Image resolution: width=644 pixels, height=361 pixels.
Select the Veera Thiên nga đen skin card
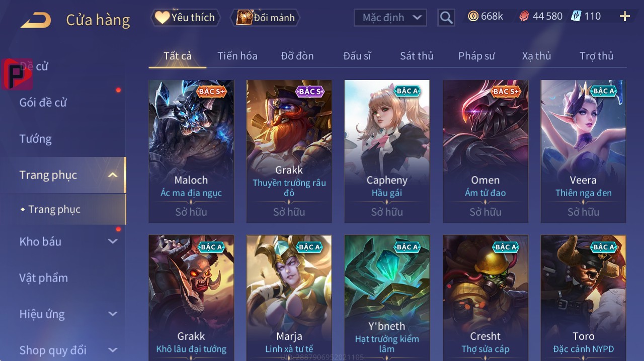click(583, 151)
